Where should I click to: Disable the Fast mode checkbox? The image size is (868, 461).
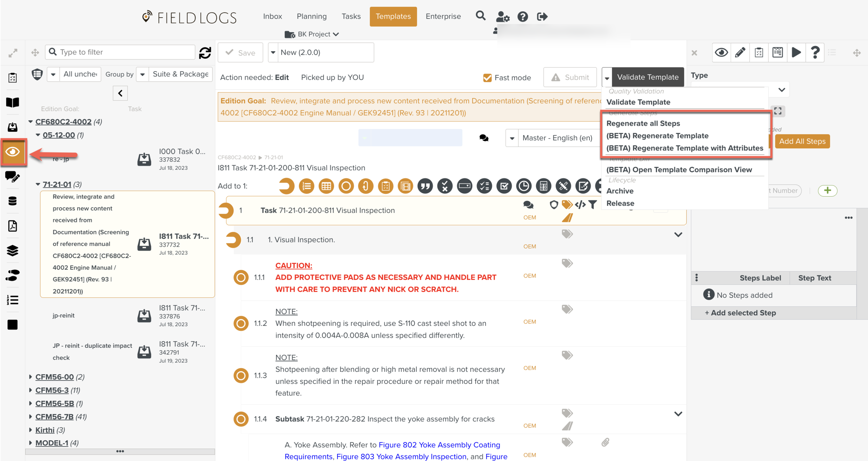(x=487, y=77)
